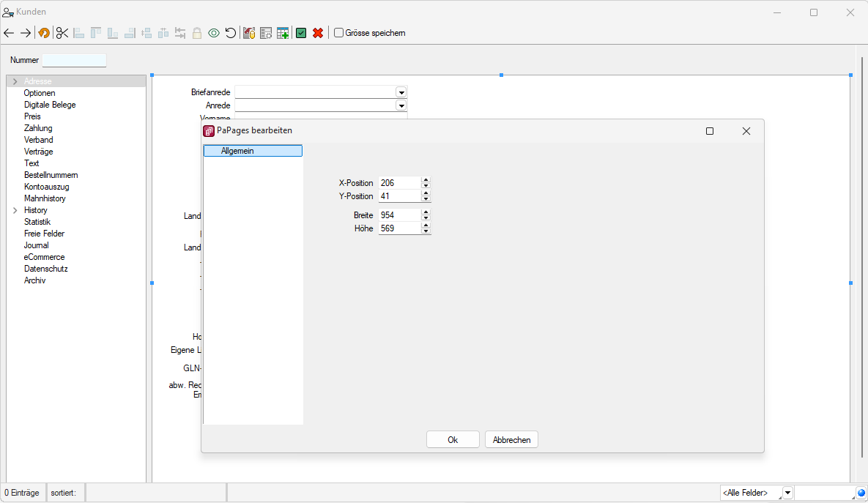
Task: Click the forward arrow in toolbar
Action: [26, 33]
